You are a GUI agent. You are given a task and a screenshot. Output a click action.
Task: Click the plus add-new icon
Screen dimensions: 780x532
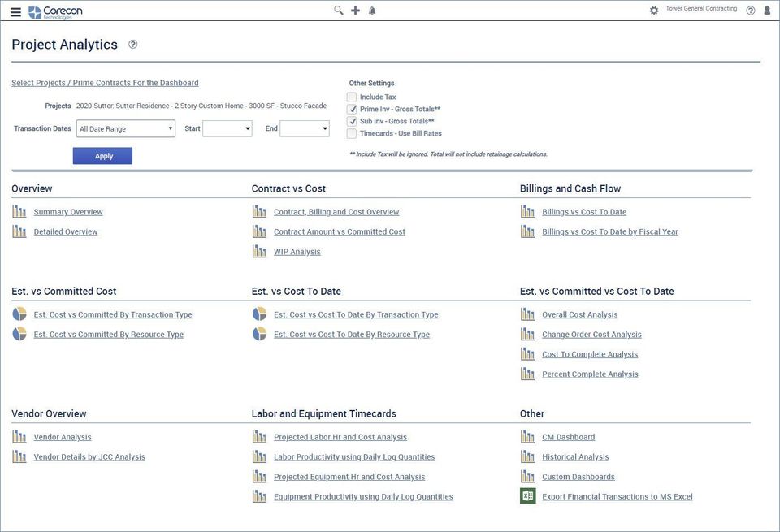(x=355, y=11)
